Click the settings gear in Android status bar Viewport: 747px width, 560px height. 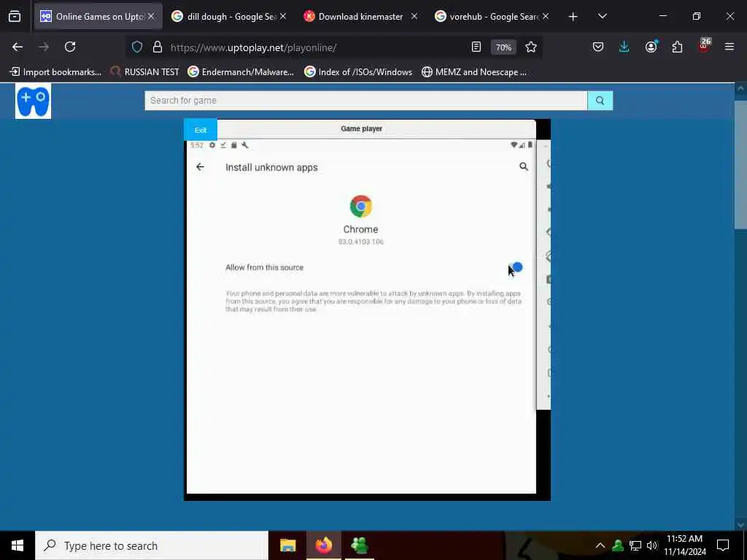(212, 145)
